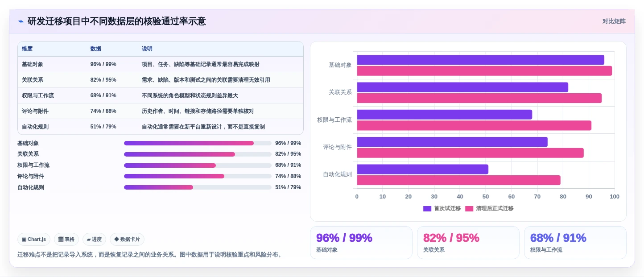Click 74% / 88% value in the table
The width and height of the screenshot is (644, 277).
tap(103, 111)
